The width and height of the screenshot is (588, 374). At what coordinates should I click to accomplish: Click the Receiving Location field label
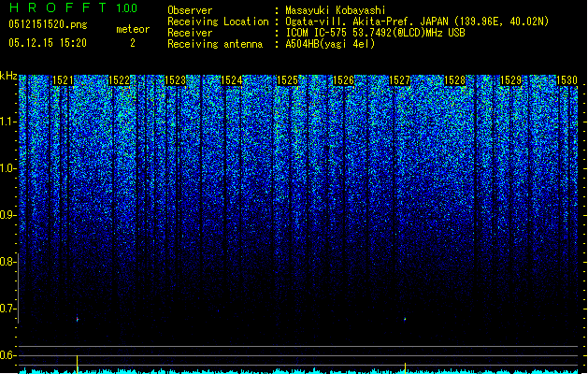click(218, 22)
